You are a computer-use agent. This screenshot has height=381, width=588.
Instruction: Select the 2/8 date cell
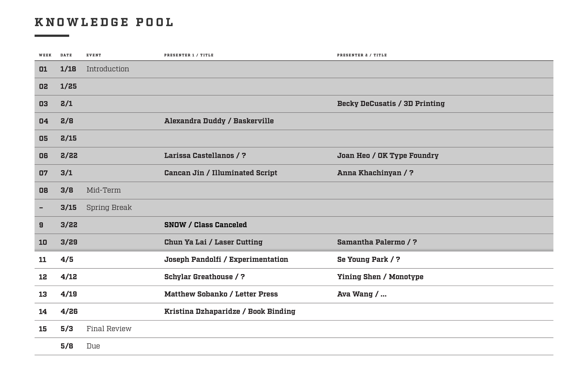(x=67, y=121)
